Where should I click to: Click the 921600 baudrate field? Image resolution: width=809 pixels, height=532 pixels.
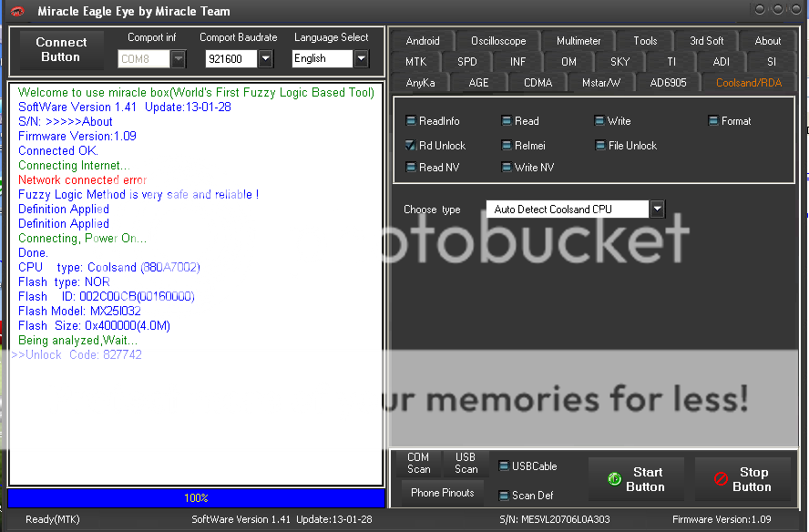pos(231,59)
